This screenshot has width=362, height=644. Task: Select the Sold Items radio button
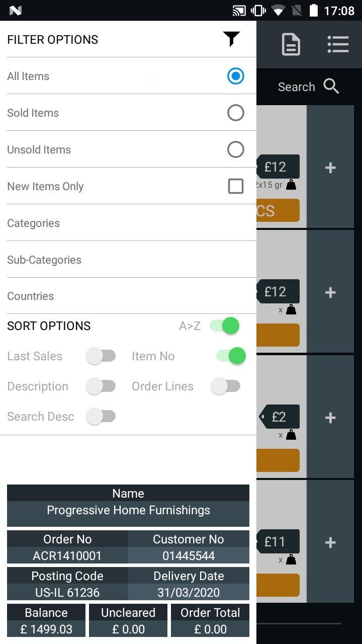[236, 113]
